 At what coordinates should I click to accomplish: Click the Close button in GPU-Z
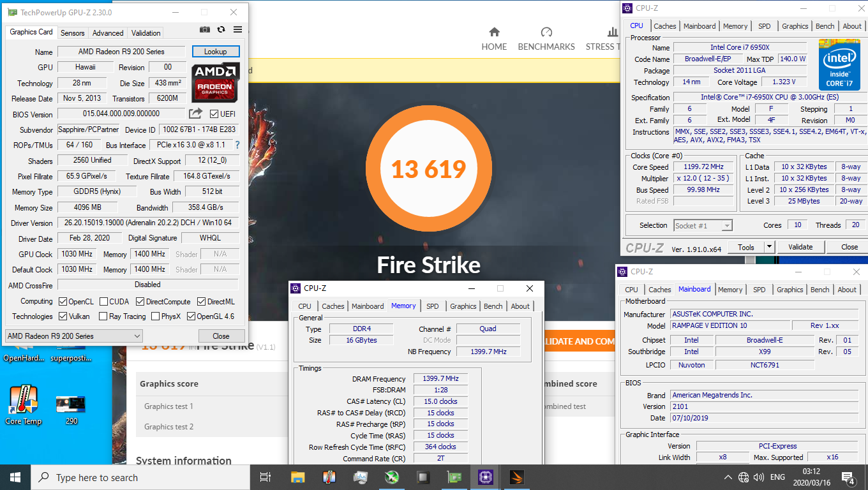221,336
